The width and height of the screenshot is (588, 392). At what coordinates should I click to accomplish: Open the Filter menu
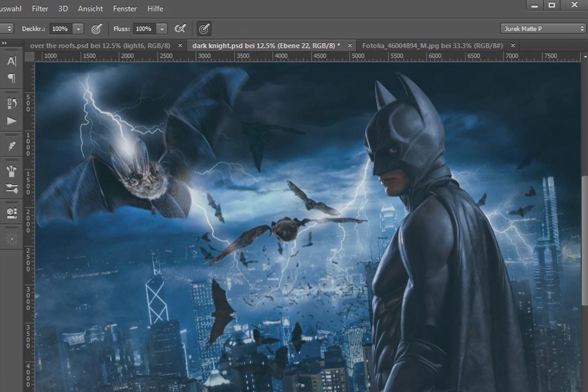click(40, 8)
